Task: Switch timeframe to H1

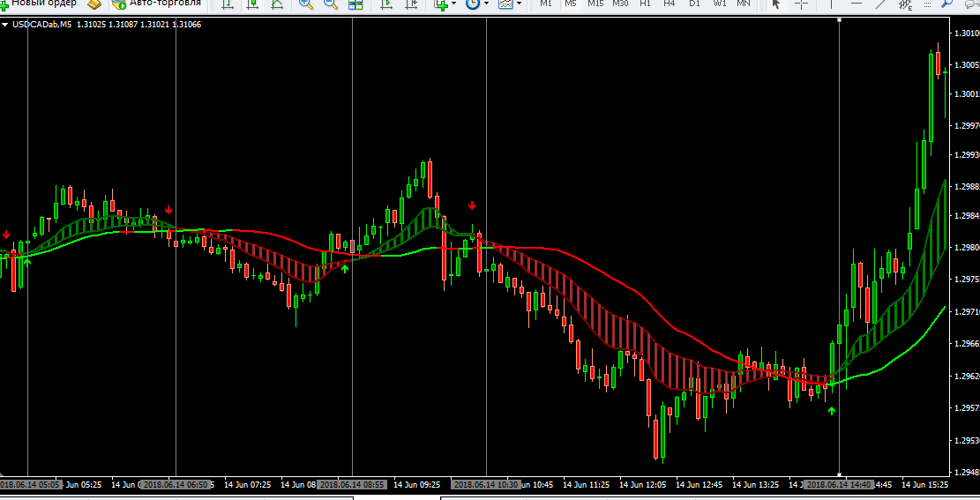Action: [x=645, y=4]
